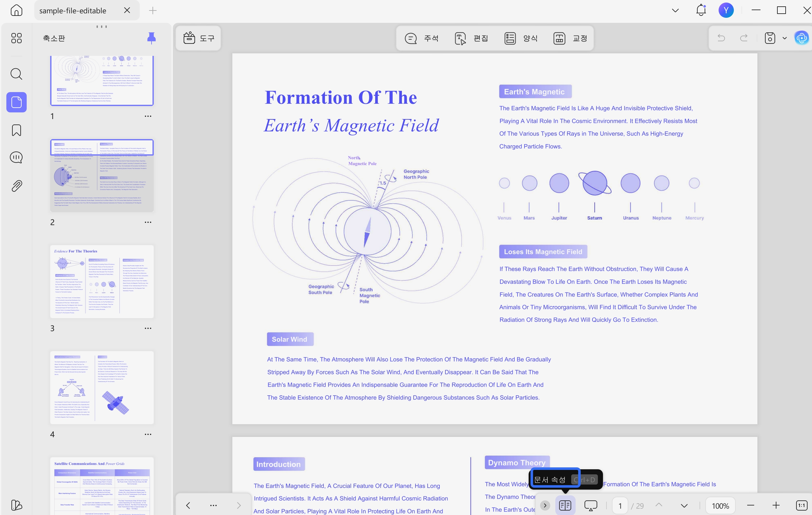This screenshot has height=515, width=812.
Task: Open the user account avatar Y
Action: tap(726, 10)
